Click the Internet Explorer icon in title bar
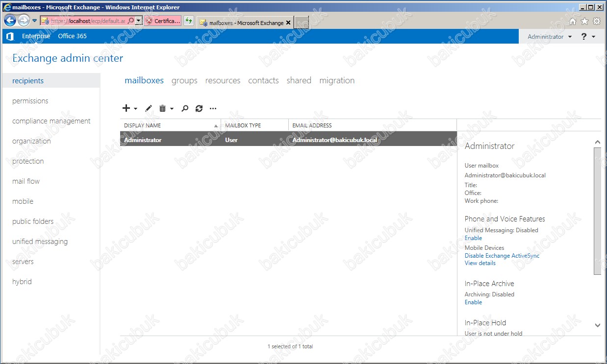607x364 pixels. [7, 7]
